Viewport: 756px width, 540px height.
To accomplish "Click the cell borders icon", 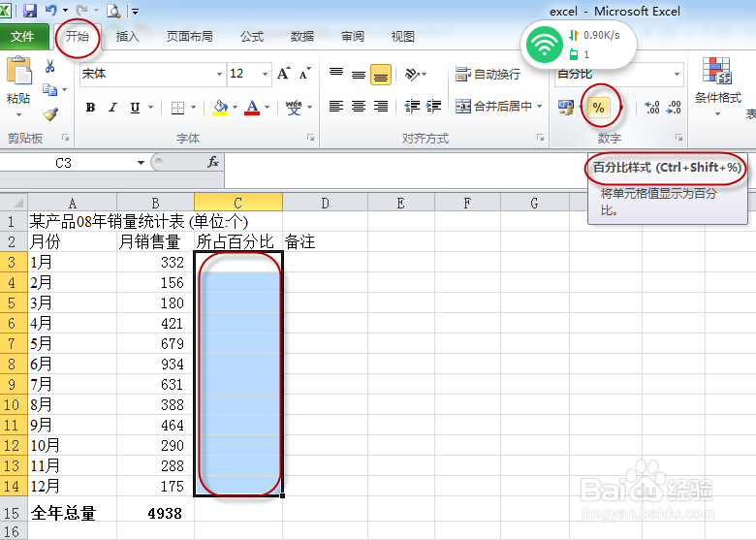I will [x=178, y=108].
